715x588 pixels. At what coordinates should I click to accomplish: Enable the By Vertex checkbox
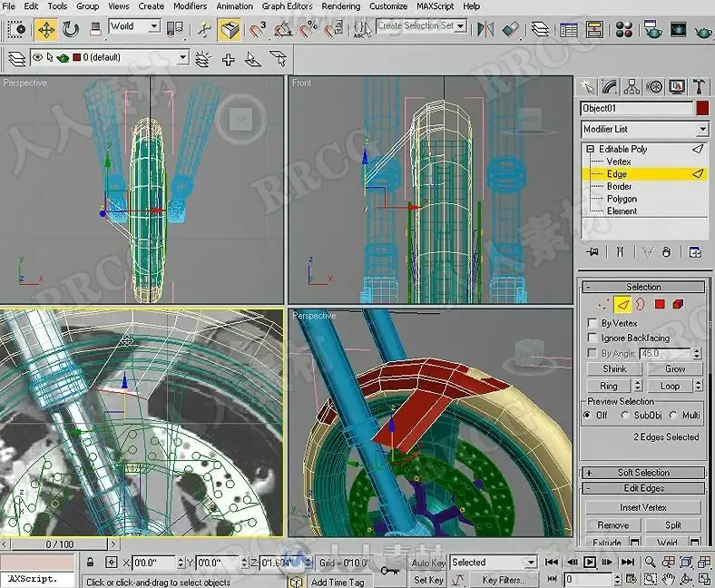pos(593,323)
